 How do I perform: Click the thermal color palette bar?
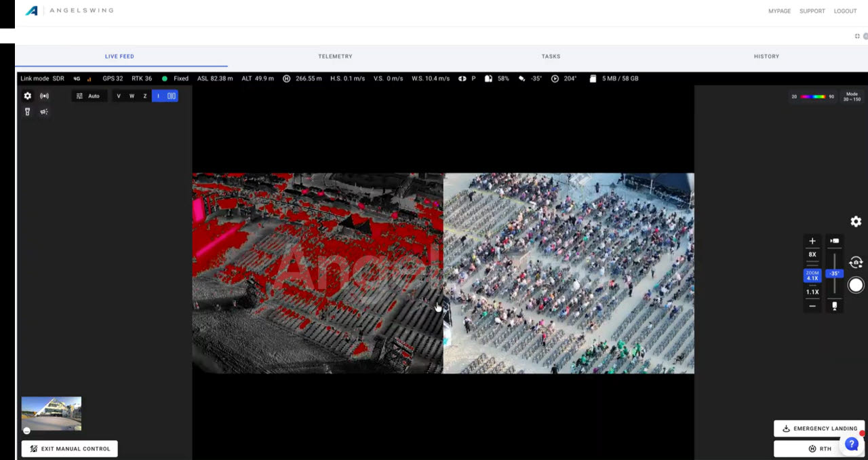click(813, 96)
